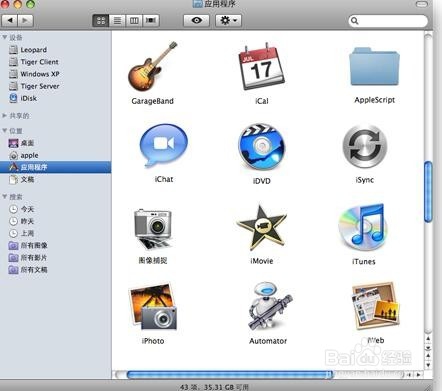Viewport: 442px width, 391px height.
Task: Select the iSync application icon
Action: pos(365,147)
